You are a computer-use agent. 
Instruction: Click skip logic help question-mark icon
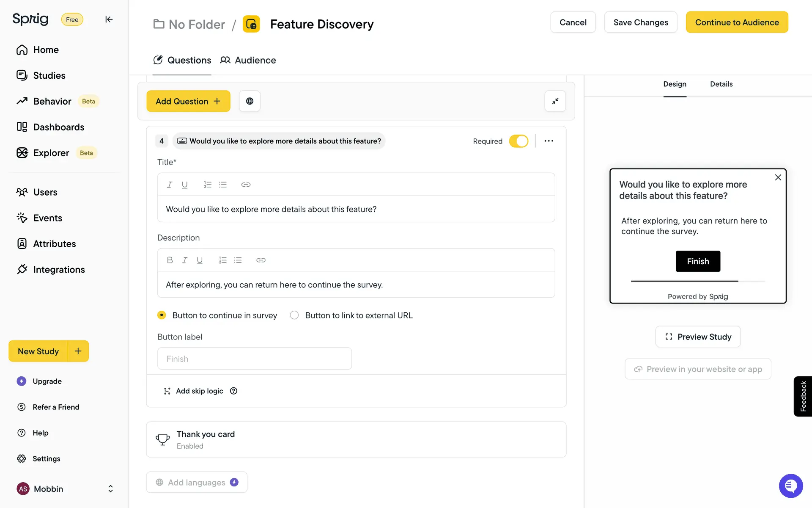[233, 391]
